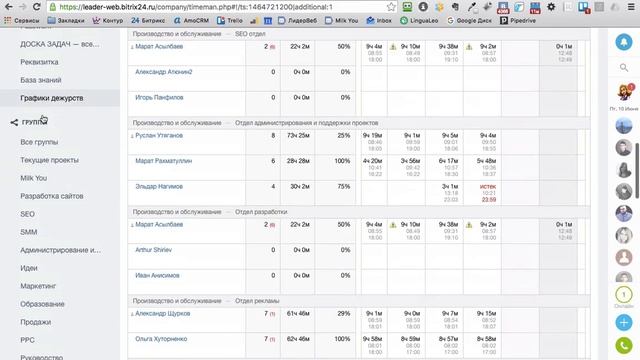Open the Разработка сайтов group
Image resolution: width=640 pixels, height=360 pixels.
[52, 196]
